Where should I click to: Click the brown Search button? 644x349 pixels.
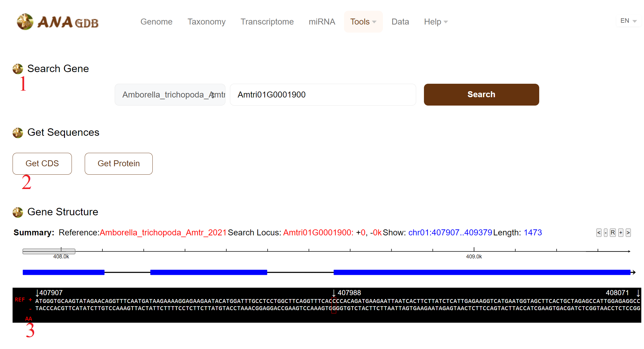[x=481, y=95]
